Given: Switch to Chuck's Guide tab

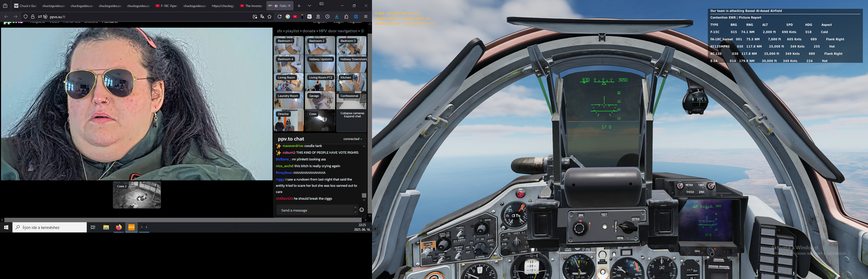Looking at the screenshot, I should click(x=26, y=6).
